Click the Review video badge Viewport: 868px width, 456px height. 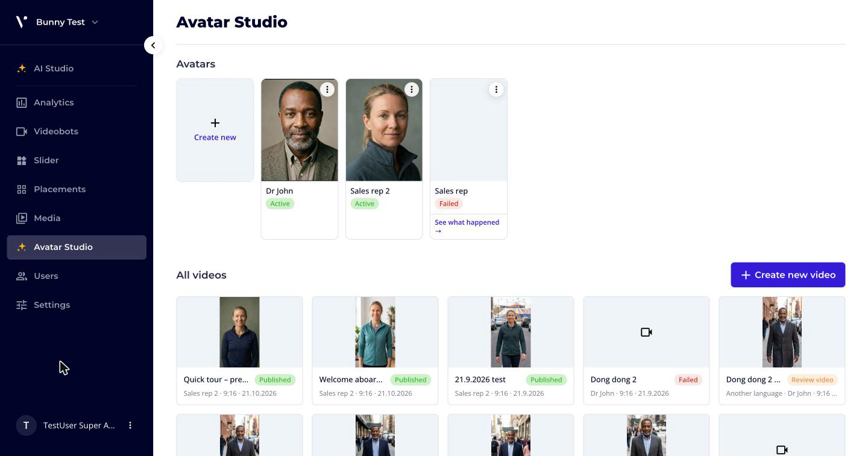click(812, 379)
